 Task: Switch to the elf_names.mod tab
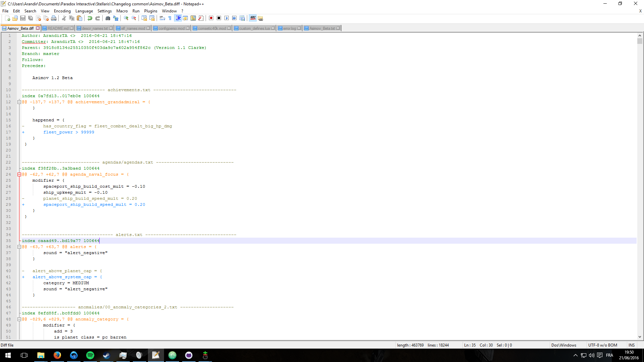133,28
